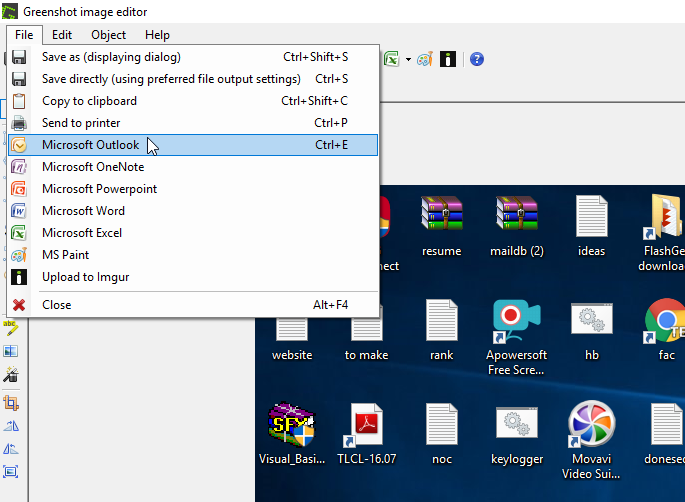Select the text highlighter tool
Screen dimensions: 685x502
tap(11, 328)
